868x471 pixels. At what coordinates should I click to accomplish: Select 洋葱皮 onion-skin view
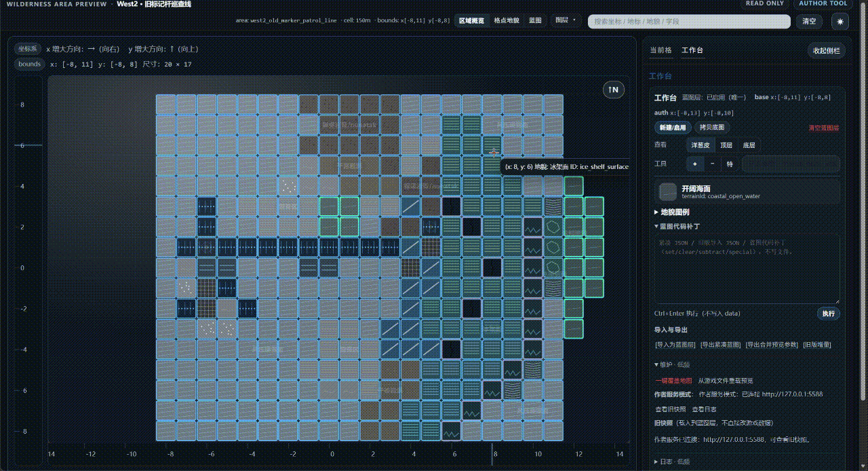tap(701, 145)
